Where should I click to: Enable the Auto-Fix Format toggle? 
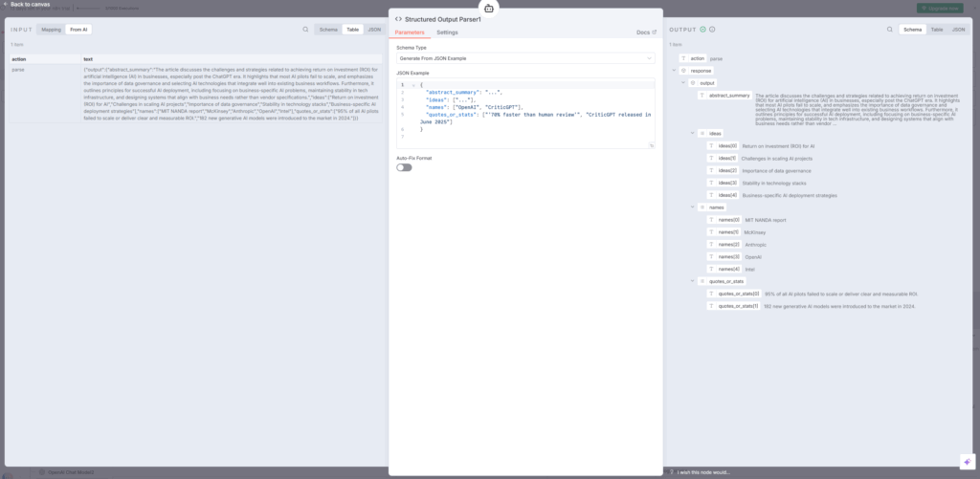[404, 167]
